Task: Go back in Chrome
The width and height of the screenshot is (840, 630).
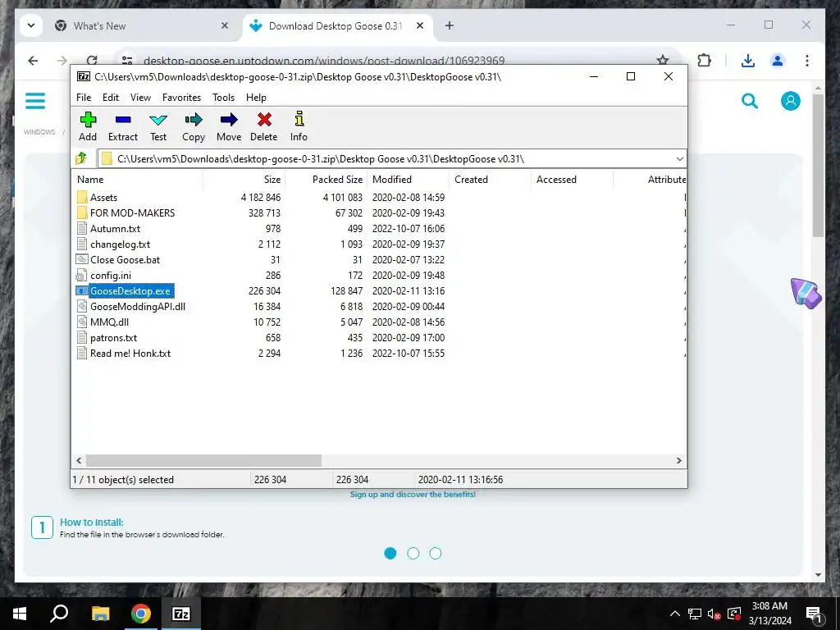Action: [33, 61]
